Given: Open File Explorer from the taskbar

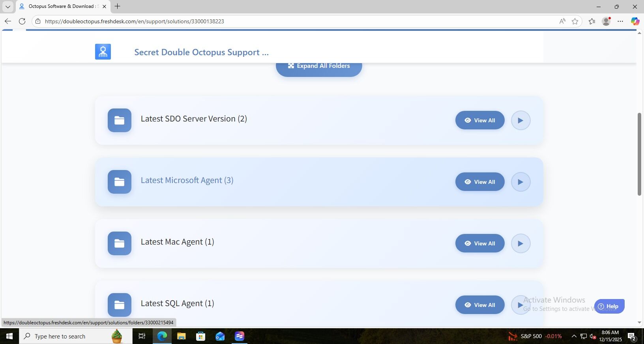Looking at the screenshot, I should click(x=182, y=336).
